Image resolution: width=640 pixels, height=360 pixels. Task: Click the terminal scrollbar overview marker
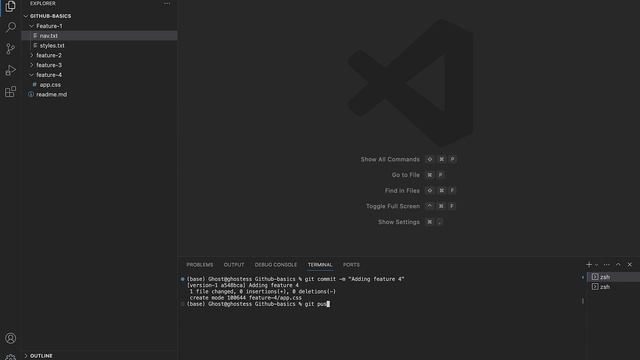582,301
